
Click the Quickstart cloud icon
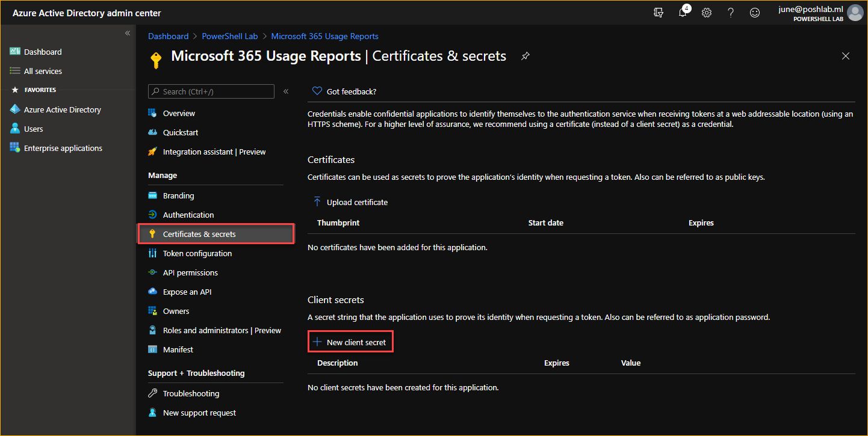(x=152, y=132)
